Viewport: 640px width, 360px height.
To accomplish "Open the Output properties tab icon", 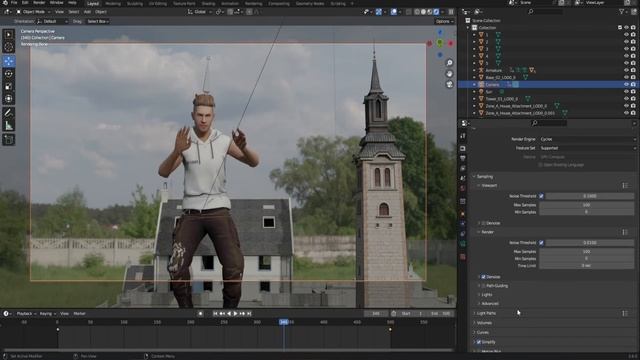I will [x=462, y=158].
